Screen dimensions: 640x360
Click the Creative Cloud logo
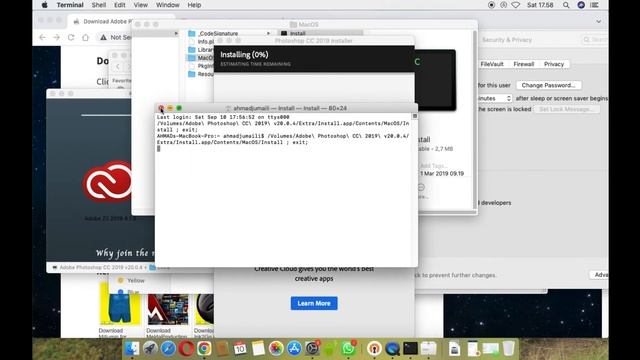(108, 182)
